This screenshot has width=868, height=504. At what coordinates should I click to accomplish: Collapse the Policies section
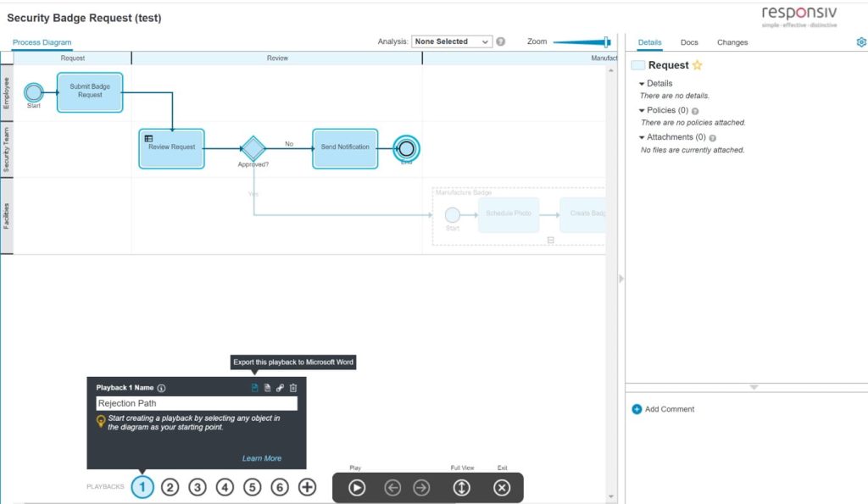643,109
